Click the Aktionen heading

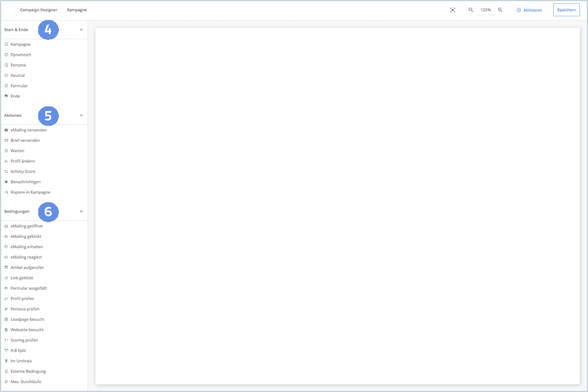[13, 115]
